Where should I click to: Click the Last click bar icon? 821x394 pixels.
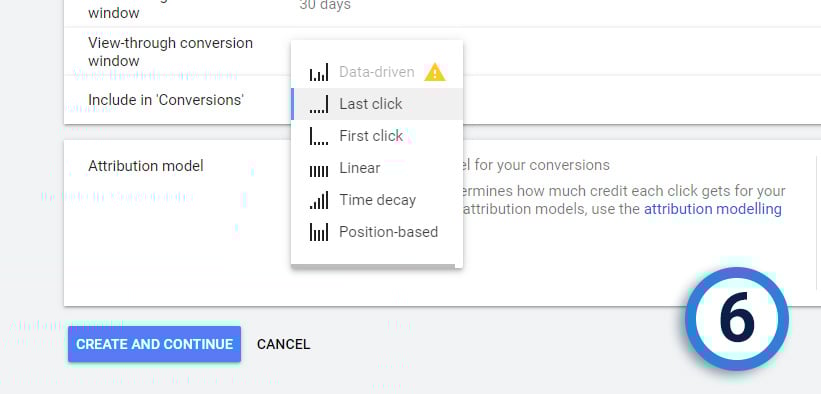[319, 104]
